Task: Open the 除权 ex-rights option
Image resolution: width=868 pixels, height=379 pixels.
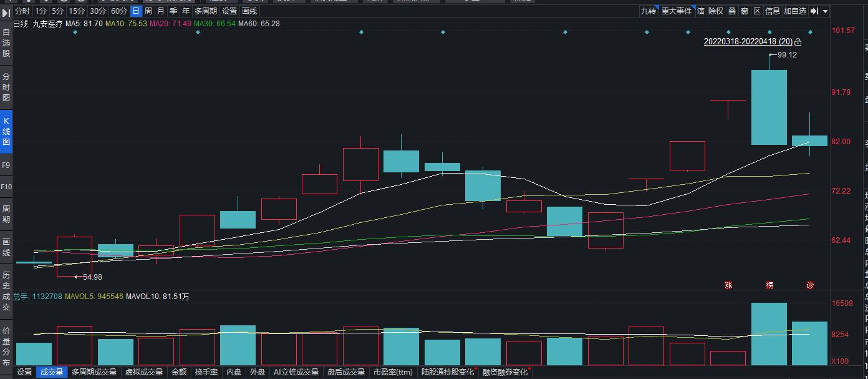Action: click(x=716, y=11)
